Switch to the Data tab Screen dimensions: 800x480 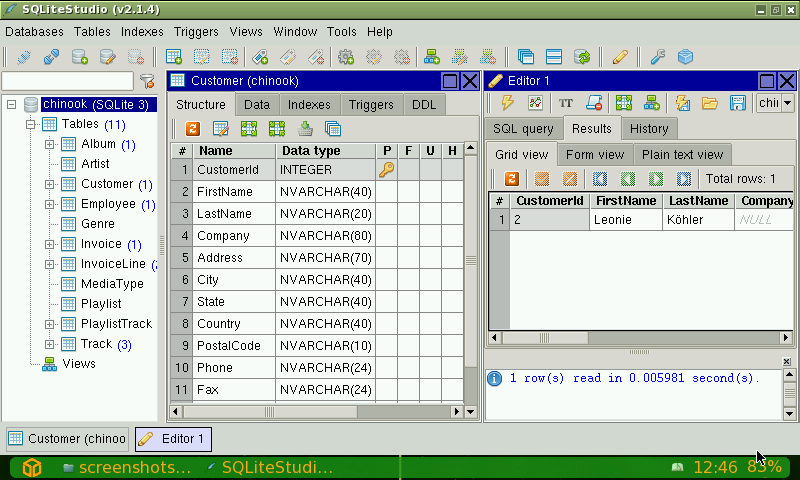257,105
